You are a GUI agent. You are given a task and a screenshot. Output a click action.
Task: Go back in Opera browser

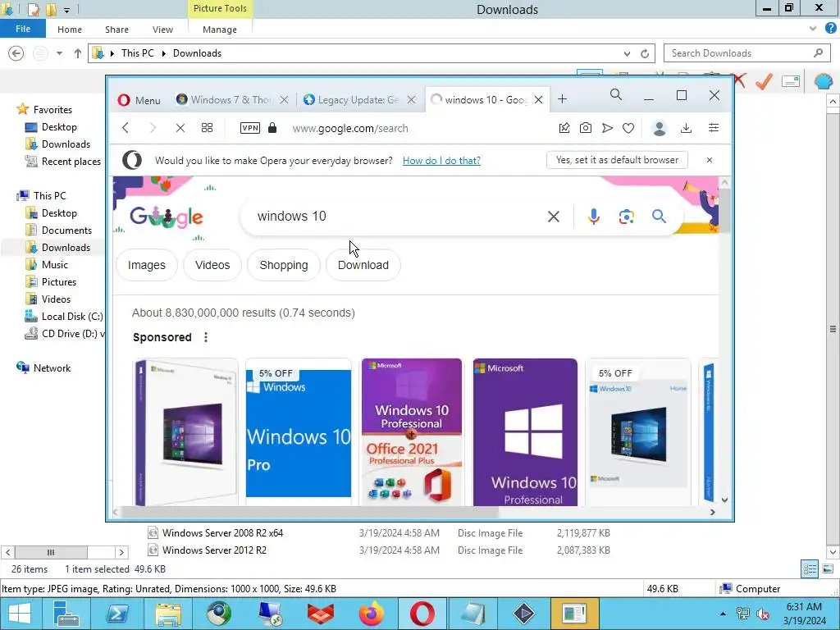pyautogui.click(x=126, y=128)
